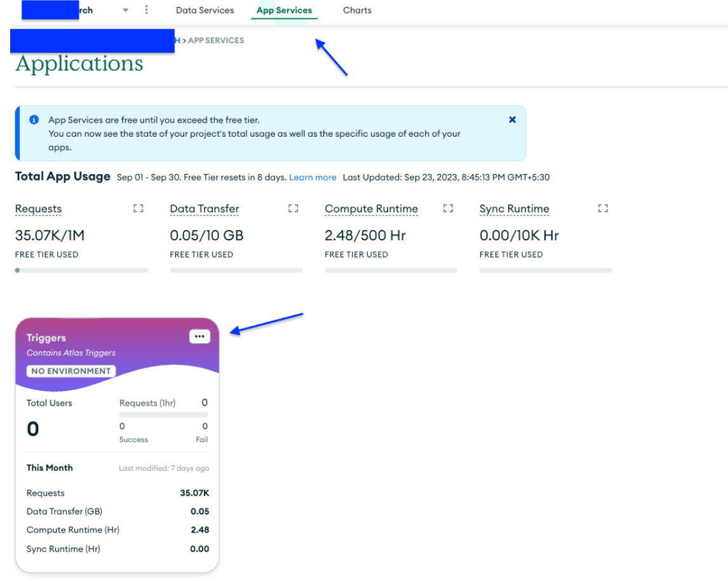Screen dimensions: 728x581
Task: Open the project selector dropdown arrow
Action: click(x=125, y=11)
